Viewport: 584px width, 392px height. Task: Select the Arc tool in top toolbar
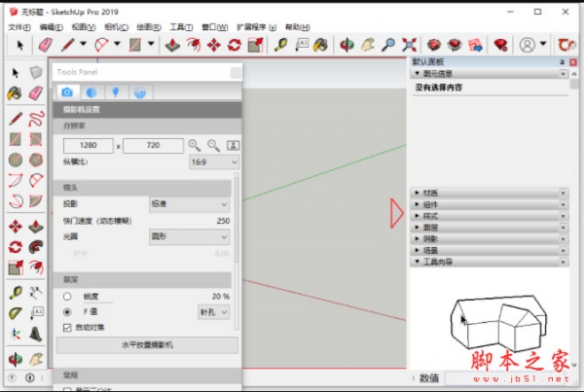coord(101,45)
